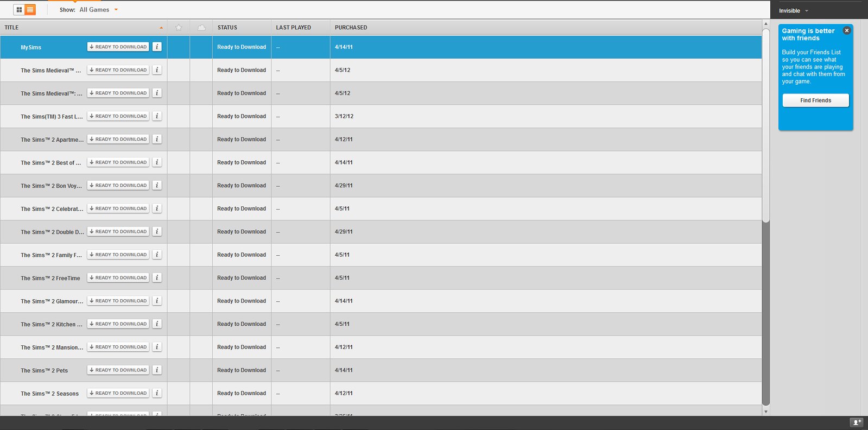Click Ready to Download status of MySims
This screenshot has height=430, width=868.
click(x=242, y=47)
